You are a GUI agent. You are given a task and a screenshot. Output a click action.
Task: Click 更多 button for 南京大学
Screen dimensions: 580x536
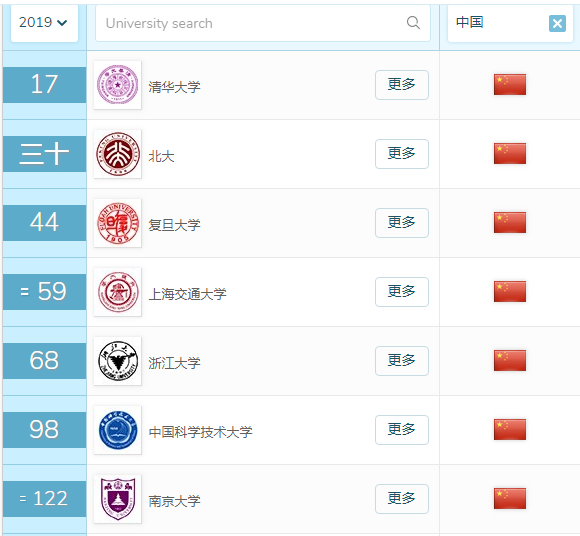(x=402, y=499)
